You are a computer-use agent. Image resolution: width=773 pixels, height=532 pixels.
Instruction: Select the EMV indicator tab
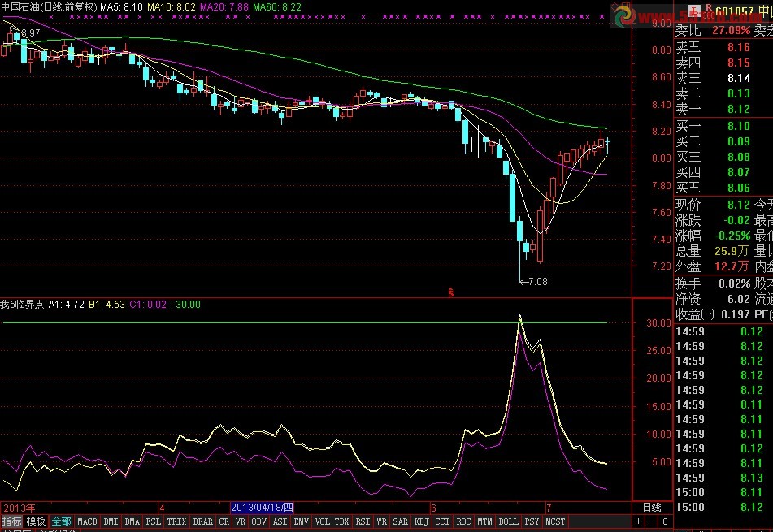coord(302,521)
